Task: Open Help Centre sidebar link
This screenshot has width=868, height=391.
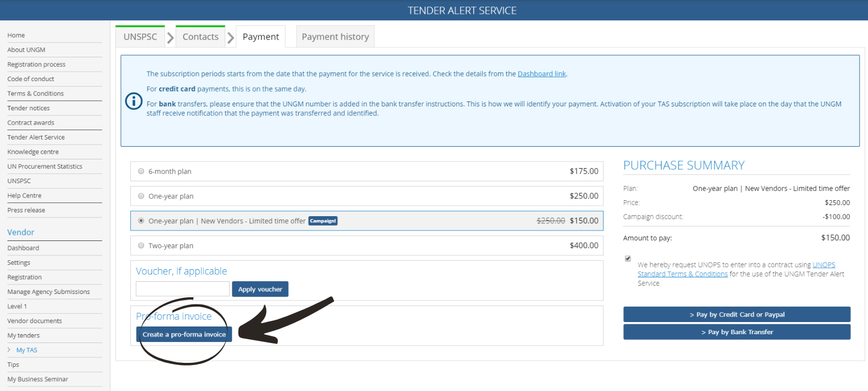Action: [x=24, y=196]
